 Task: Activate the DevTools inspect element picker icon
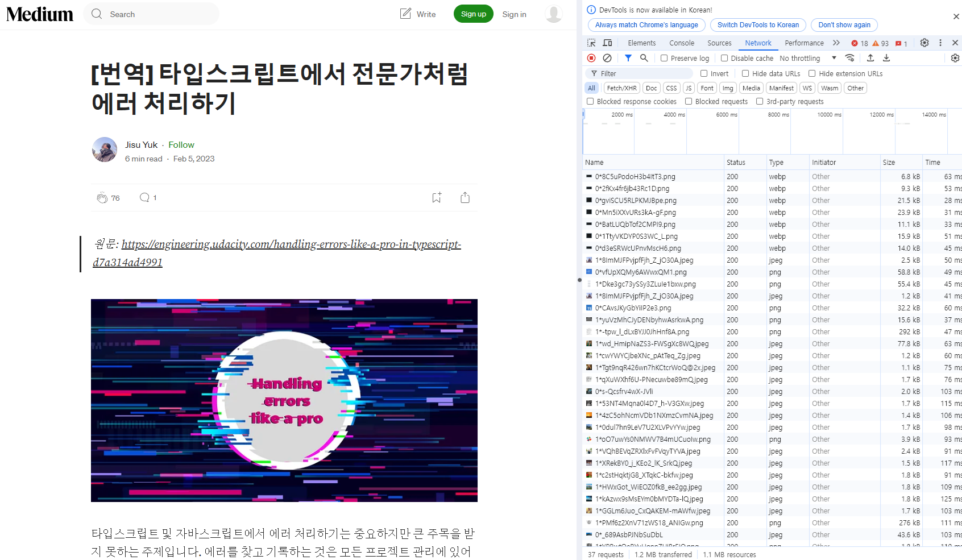click(591, 43)
